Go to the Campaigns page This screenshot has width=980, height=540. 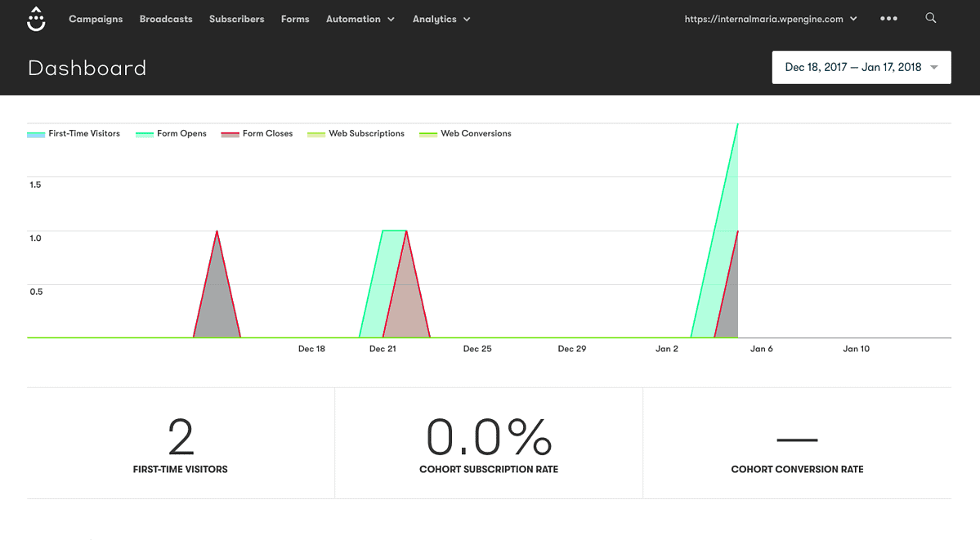click(x=96, y=19)
